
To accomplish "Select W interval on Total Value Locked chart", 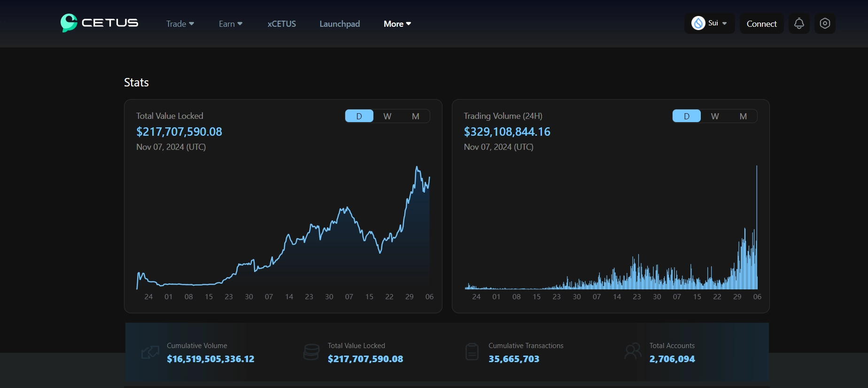I will pos(387,116).
